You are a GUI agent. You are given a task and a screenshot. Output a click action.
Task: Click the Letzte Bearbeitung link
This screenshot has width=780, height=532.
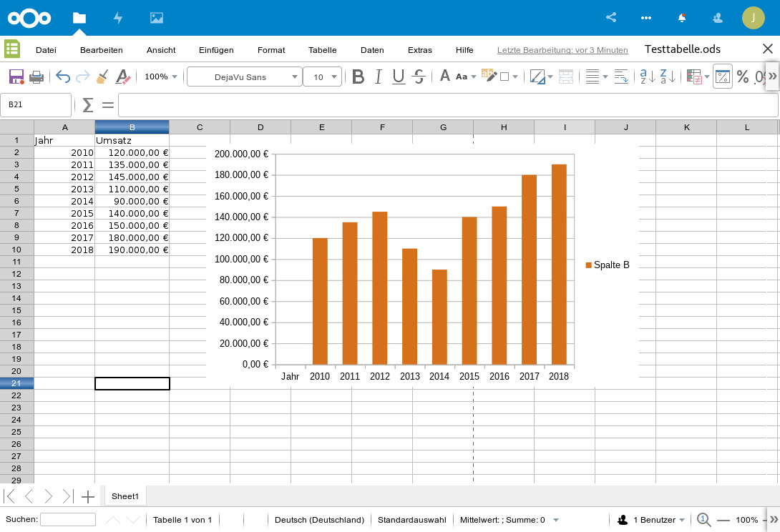coord(562,50)
